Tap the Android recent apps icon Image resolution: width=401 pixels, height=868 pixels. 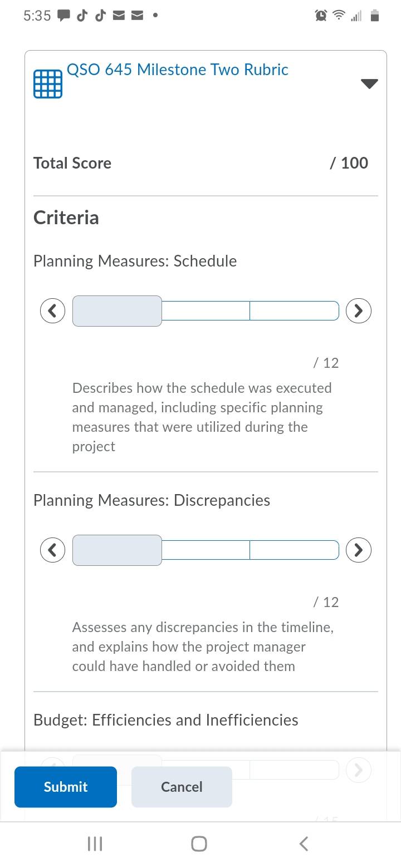(95, 844)
